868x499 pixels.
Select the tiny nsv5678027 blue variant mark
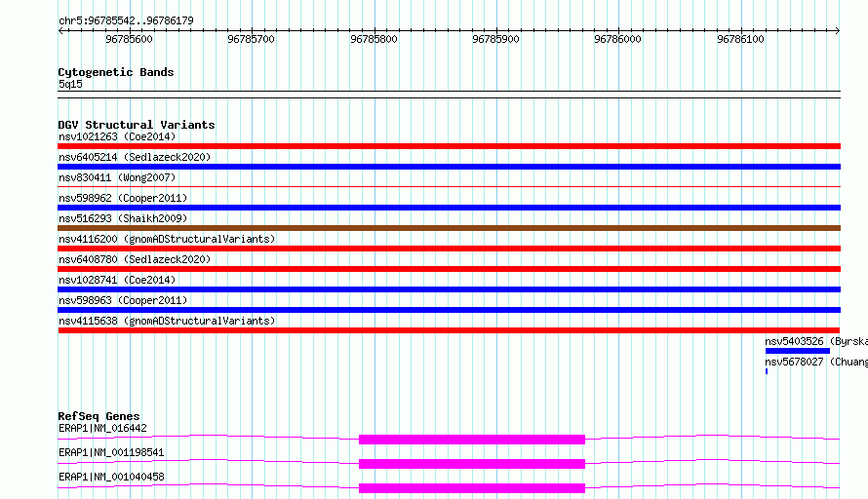[x=767, y=371]
